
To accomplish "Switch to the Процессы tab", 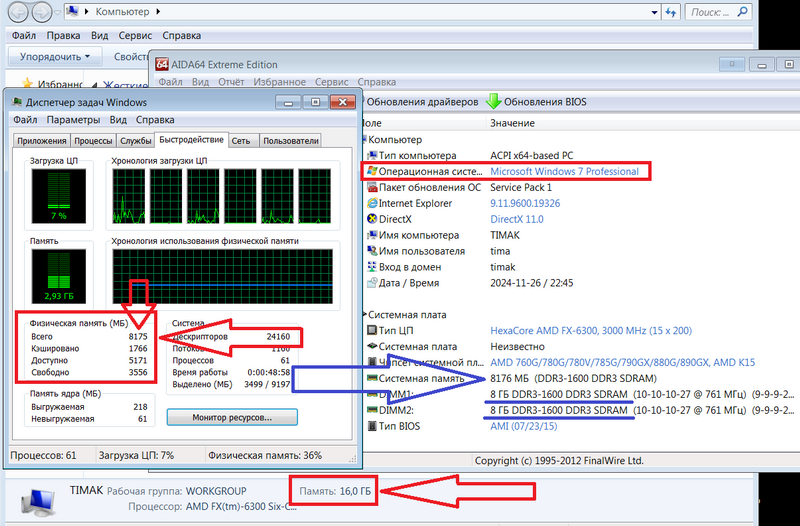I will tap(93, 141).
